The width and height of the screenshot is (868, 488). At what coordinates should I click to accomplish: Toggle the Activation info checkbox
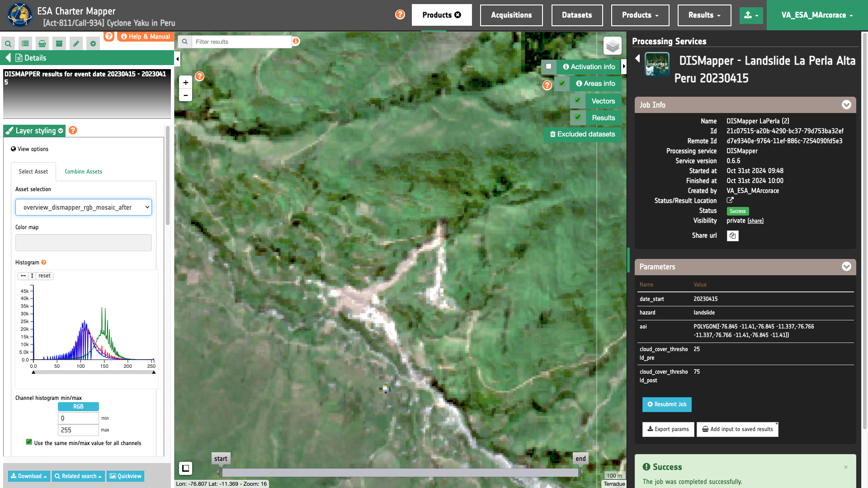(x=548, y=66)
